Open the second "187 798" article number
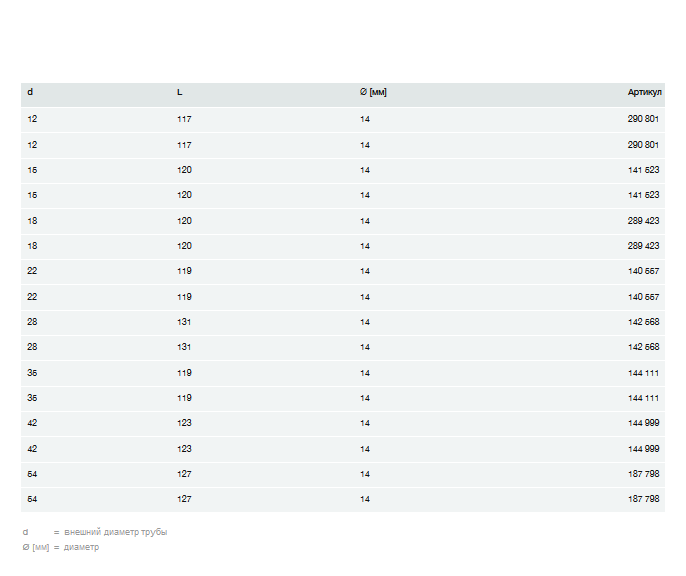686x576 pixels. 643,499
